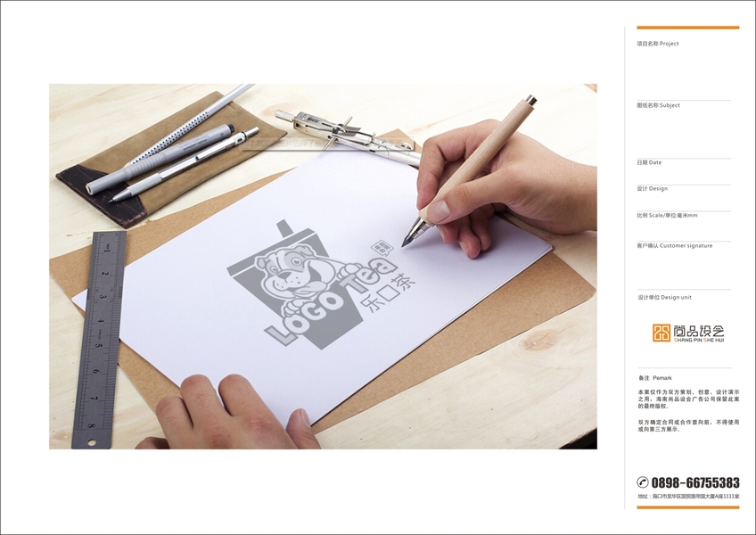Click the 备注 Remark heading
The width and height of the screenshot is (756, 535).
point(654,378)
